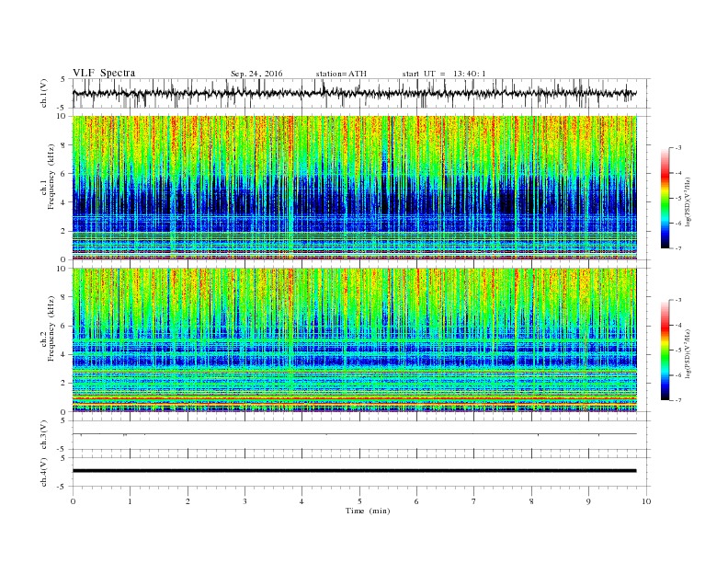This screenshot has width=728, height=563.
Task: Click the time-axis tick label "5"
Action: [359, 501]
